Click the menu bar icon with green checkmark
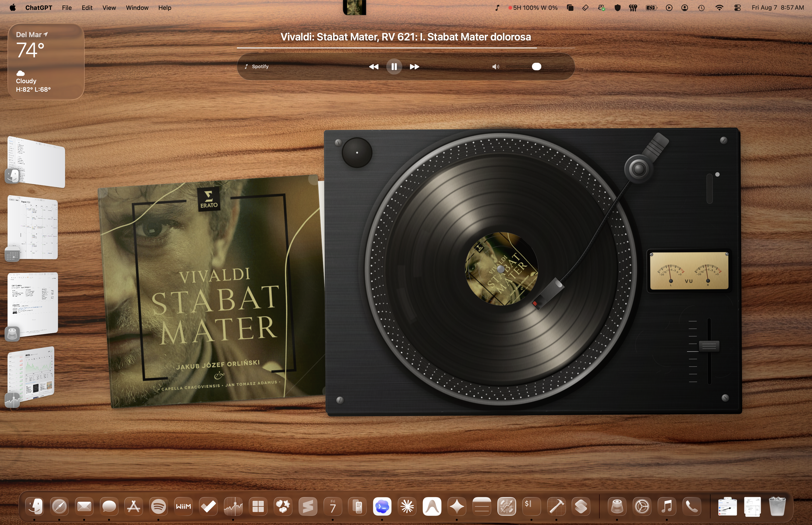The height and width of the screenshot is (525, 812). click(601, 8)
